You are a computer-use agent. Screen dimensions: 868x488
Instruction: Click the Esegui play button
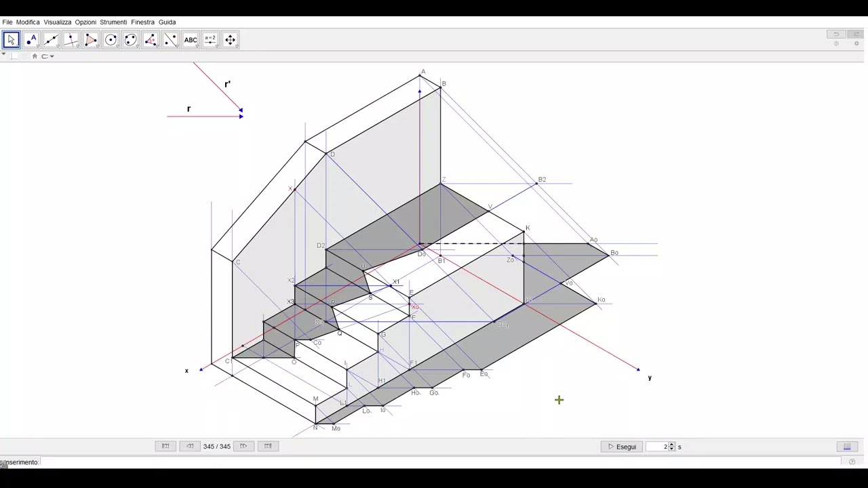622,447
